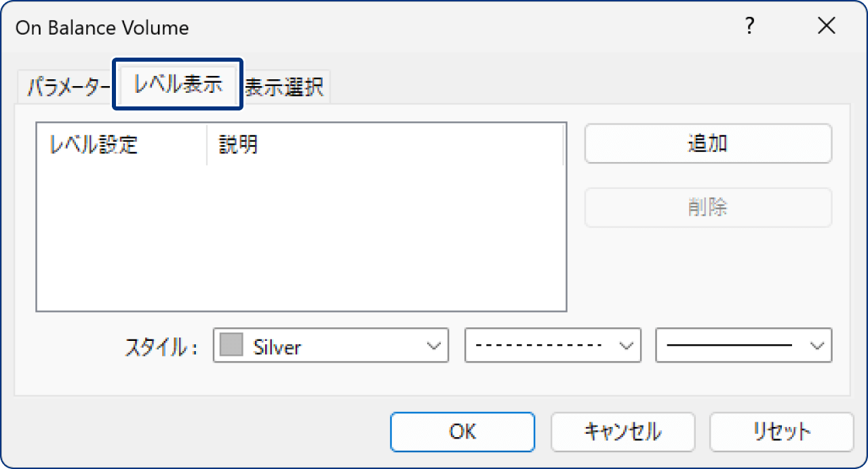Open the 表示選択 tab
Screen dimensions: 868x469
click(285, 86)
